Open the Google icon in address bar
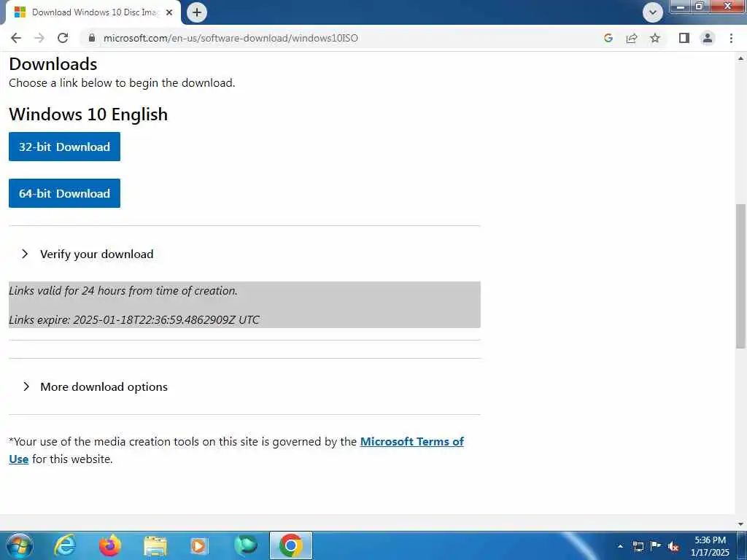The image size is (747, 560). point(608,38)
